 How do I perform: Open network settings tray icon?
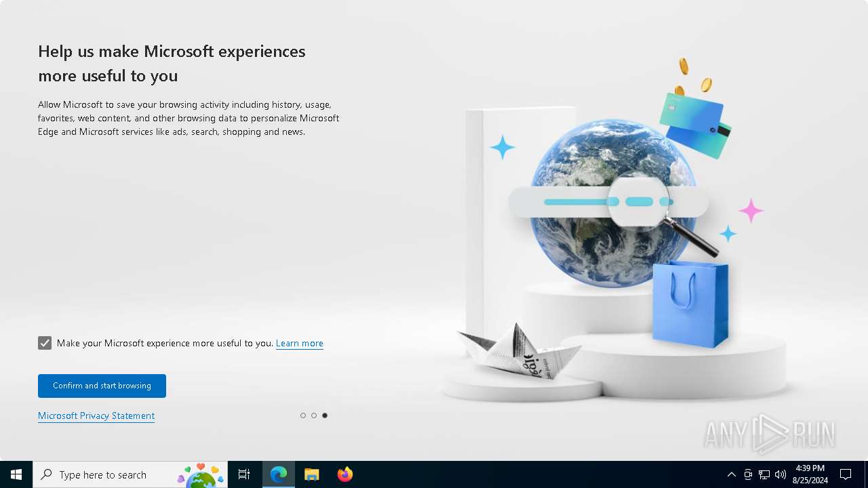click(764, 474)
